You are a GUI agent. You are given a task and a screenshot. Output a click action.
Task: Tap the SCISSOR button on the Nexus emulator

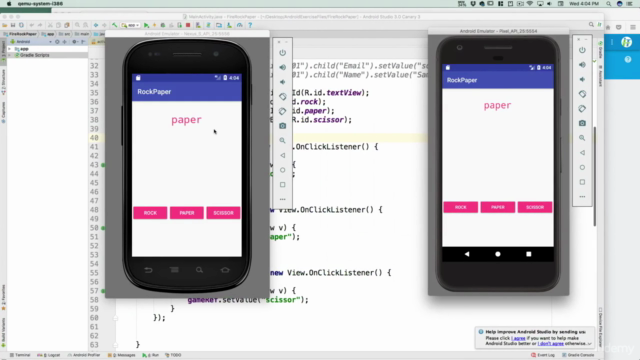click(x=223, y=213)
